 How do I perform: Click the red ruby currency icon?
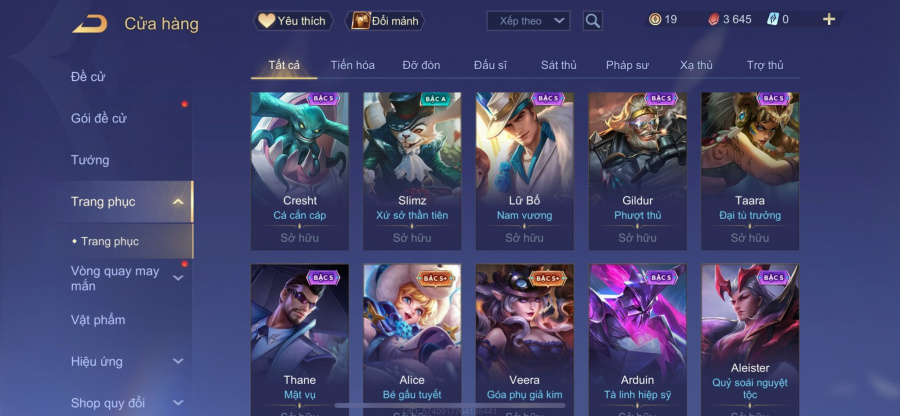(x=714, y=20)
